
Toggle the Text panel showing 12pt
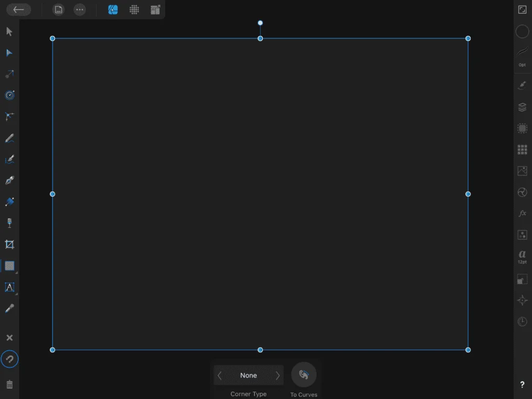(522, 256)
